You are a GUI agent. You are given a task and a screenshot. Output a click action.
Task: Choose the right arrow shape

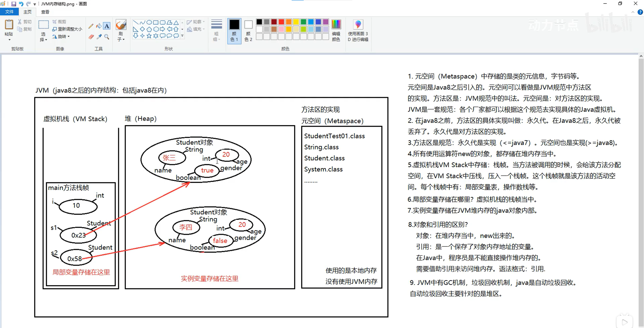coord(163,29)
